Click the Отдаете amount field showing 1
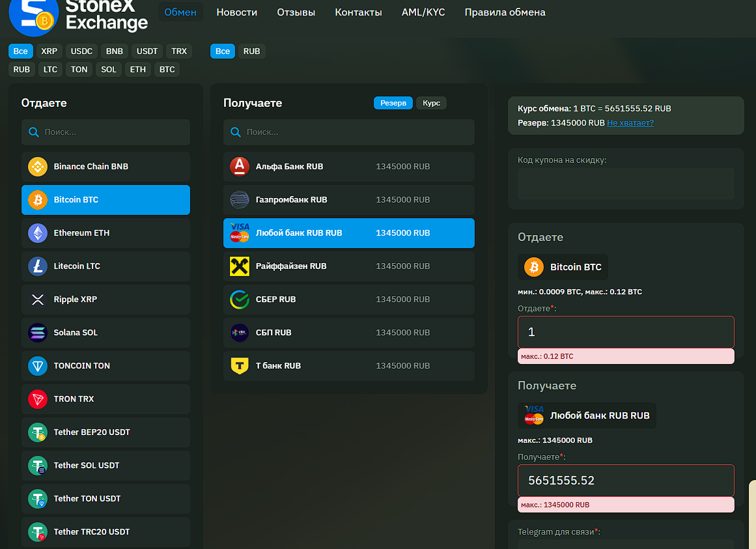Image resolution: width=756 pixels, height=549 pixels. 625,333
